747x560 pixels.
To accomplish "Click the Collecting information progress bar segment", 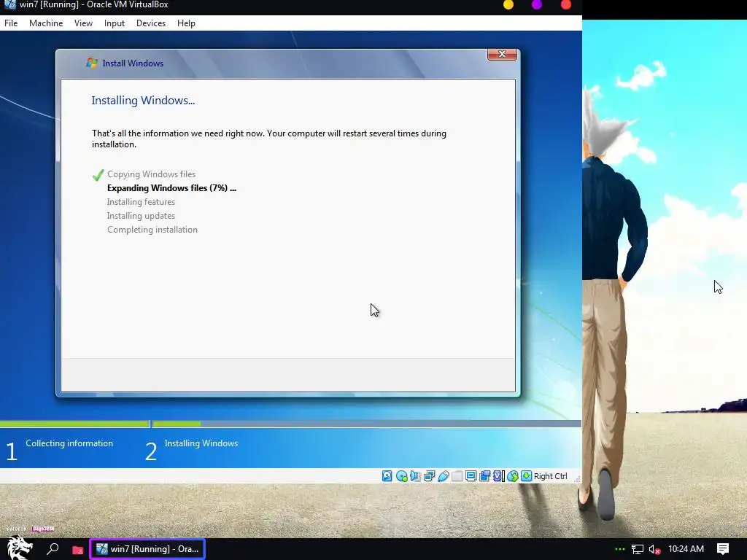I will pos(75,424).
